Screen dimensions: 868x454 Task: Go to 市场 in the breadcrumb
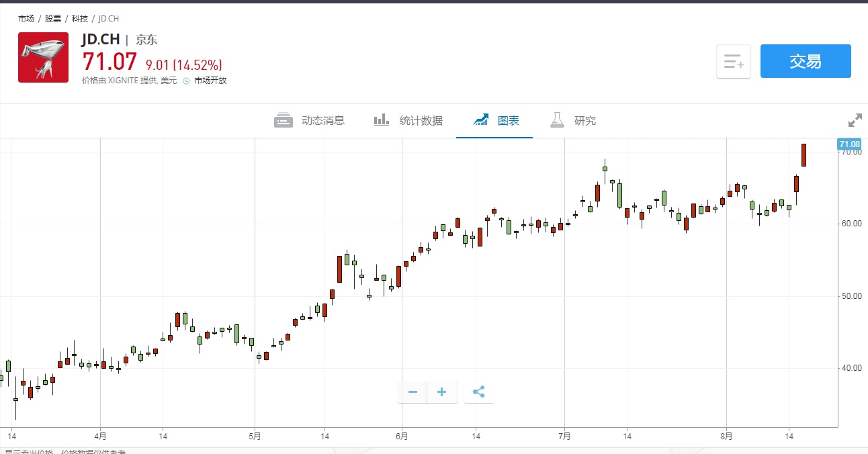[x=26, y=19]
